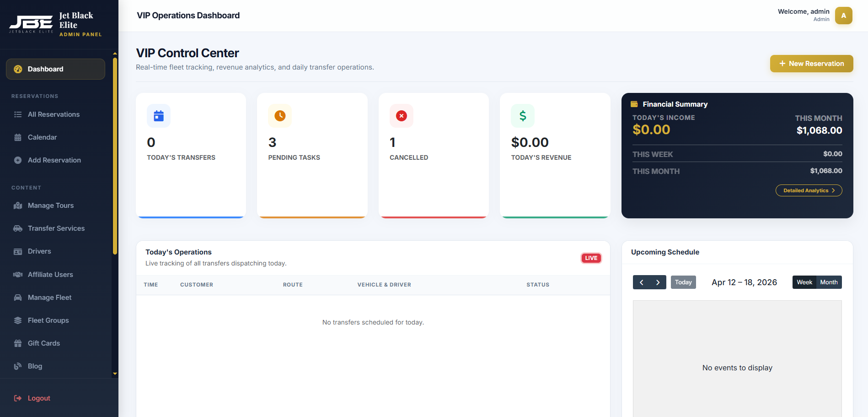The height and width of the screenshot is (417, 868).
Task: Log out of the admin panel
Action: pyautogui.click(x=39, y=398)
